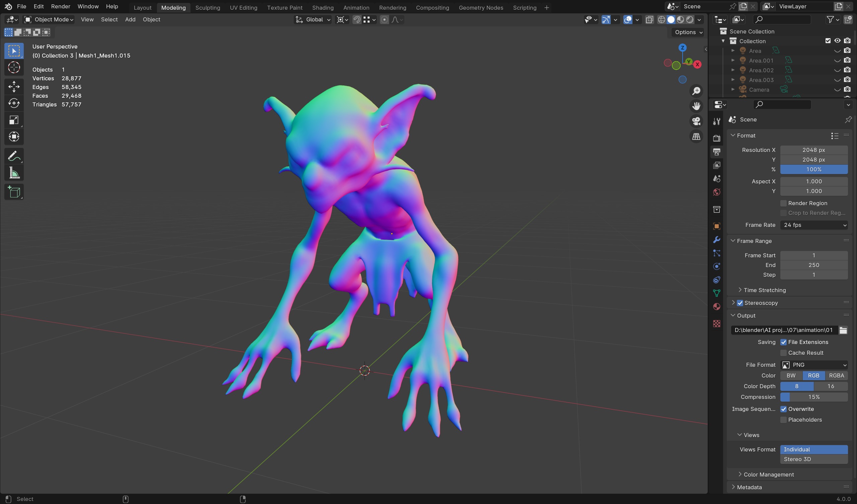This screenshot has width=857, height=504.
Task: Open the File Format PNG dropdown
Action: (x=814, y=364)
